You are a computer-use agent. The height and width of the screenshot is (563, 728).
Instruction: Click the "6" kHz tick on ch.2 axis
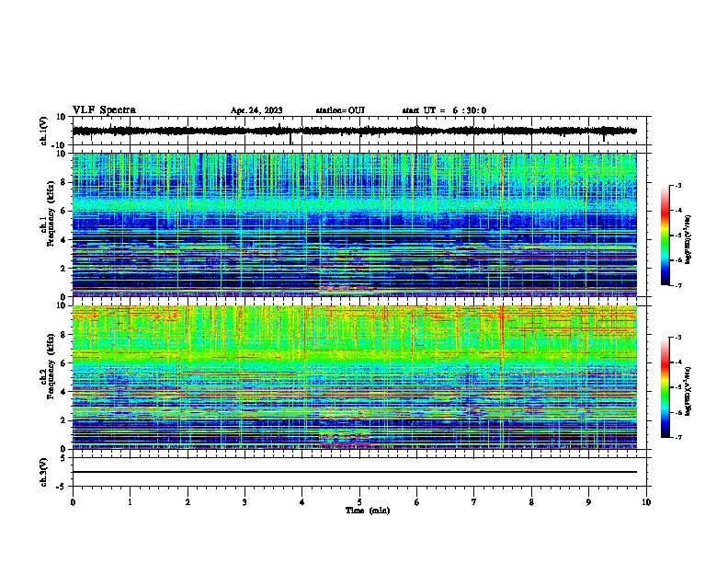pos(64,363)
